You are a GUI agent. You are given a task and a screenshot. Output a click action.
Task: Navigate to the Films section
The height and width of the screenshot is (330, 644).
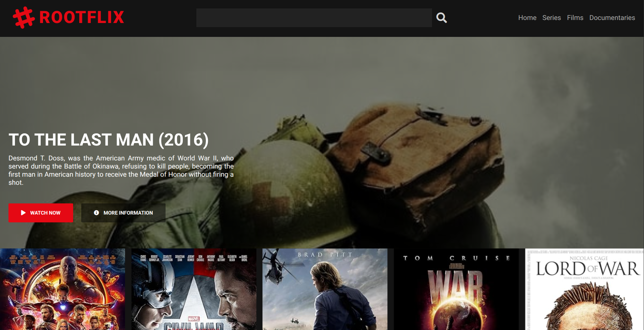pos(575,18)
